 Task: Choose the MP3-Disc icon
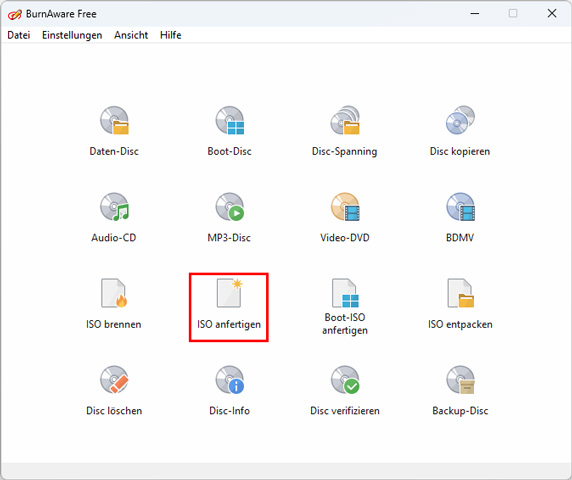pos(229,207)
